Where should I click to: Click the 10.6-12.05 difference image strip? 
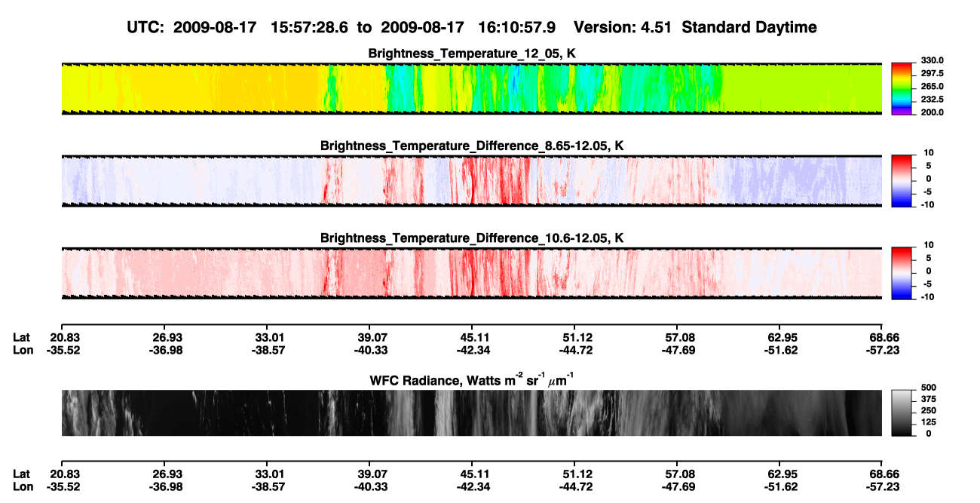[x=472, y=274]
